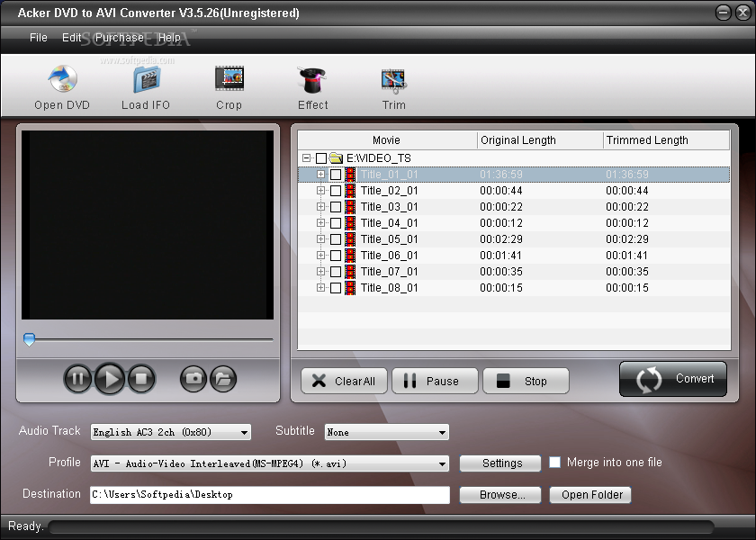Open the Crop tool

(229, 78)
